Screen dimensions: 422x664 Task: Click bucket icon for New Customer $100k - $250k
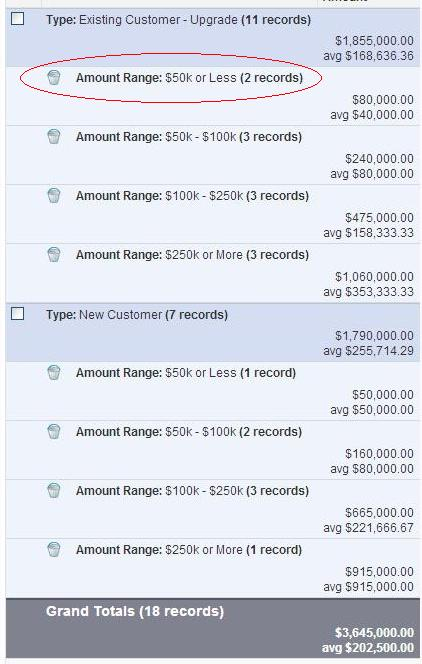click(54, 490)
